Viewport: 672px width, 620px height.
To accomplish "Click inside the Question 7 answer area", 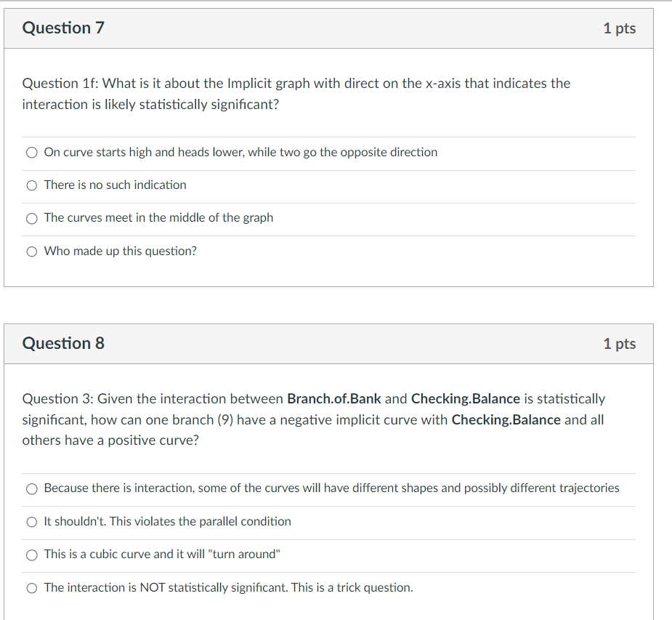I will pyautogui.click(x=327, y=201).
